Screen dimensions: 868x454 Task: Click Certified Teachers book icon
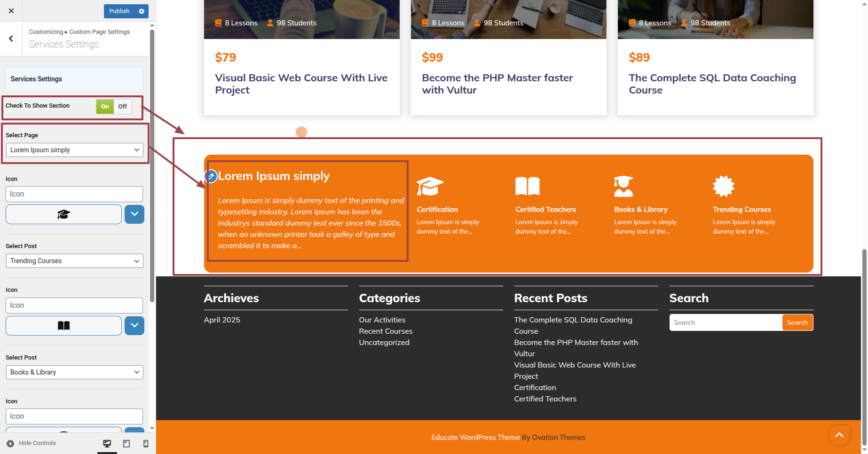click(528, 186)
